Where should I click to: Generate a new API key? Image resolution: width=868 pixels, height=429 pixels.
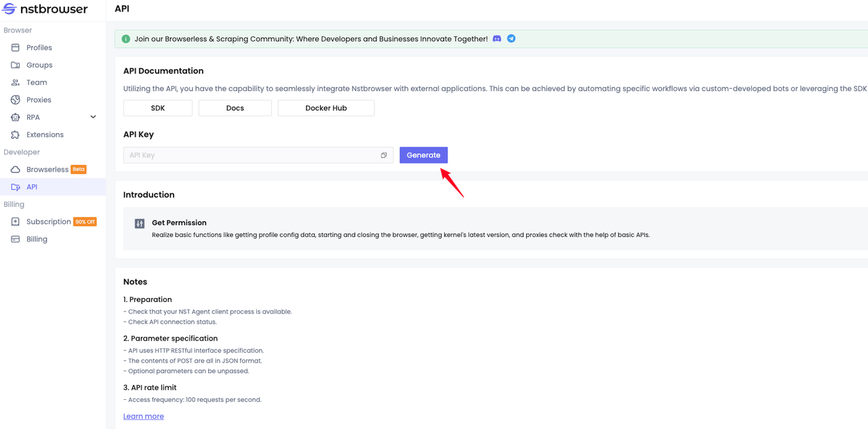(424, 155)
